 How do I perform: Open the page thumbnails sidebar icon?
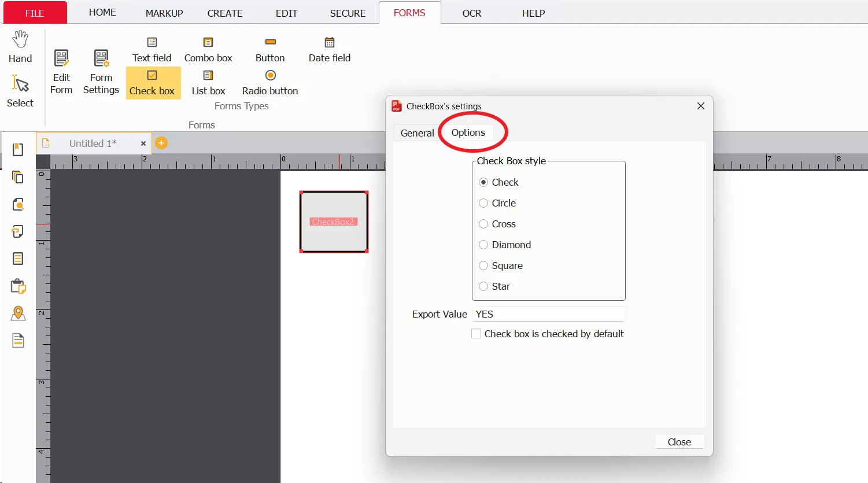[x=18, y=177]
